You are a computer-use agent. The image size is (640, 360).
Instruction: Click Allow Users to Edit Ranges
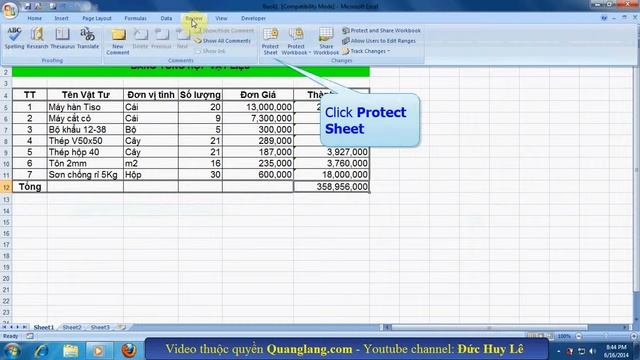pyautogui.click(x=379, y=41)
